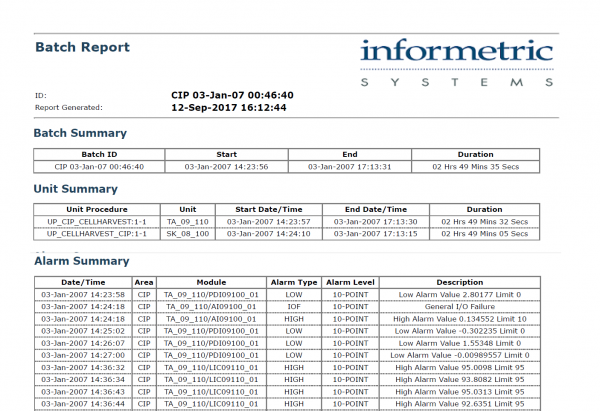Click the Start Date/Time column header
This screenshot has height=411, width=600.
269,210
